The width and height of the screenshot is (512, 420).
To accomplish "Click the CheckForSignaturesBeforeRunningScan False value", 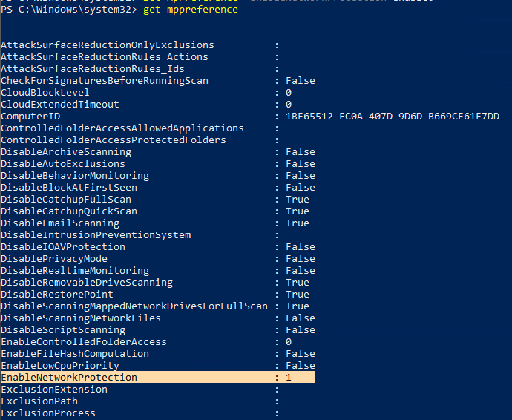I will [301, 81].
